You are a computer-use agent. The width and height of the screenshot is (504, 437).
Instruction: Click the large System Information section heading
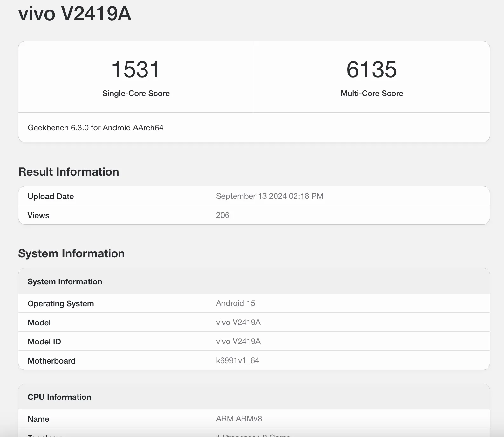click(x=71, y=253)
